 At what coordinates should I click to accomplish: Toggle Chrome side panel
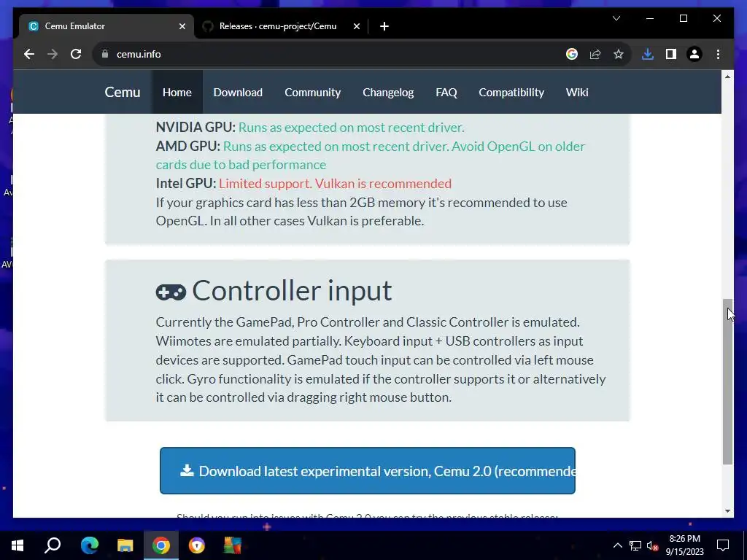point(671,54)
